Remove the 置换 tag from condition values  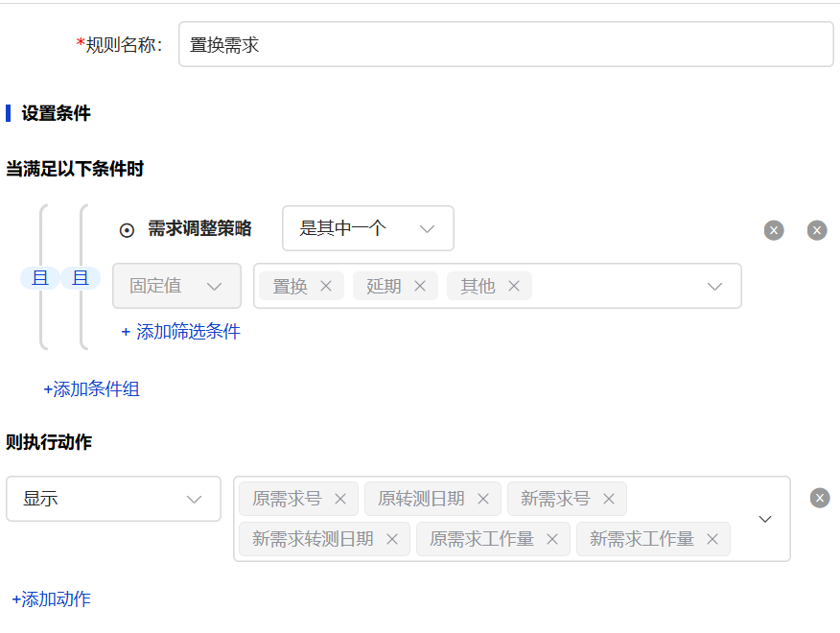326,286
